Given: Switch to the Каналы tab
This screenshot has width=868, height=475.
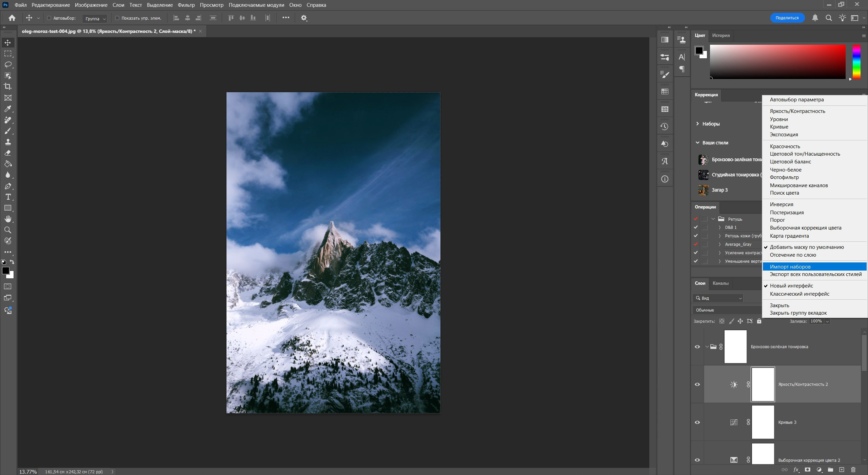Looking at the screenshot, I should 720,283.
